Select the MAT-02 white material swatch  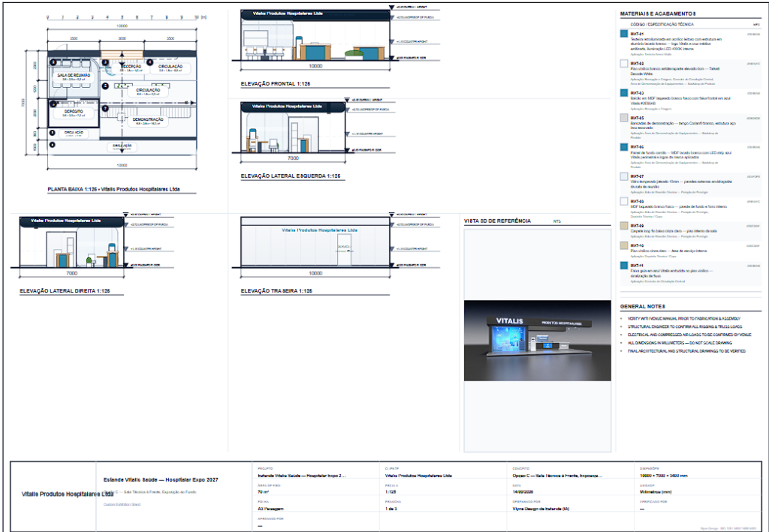(x=624, y=63)
